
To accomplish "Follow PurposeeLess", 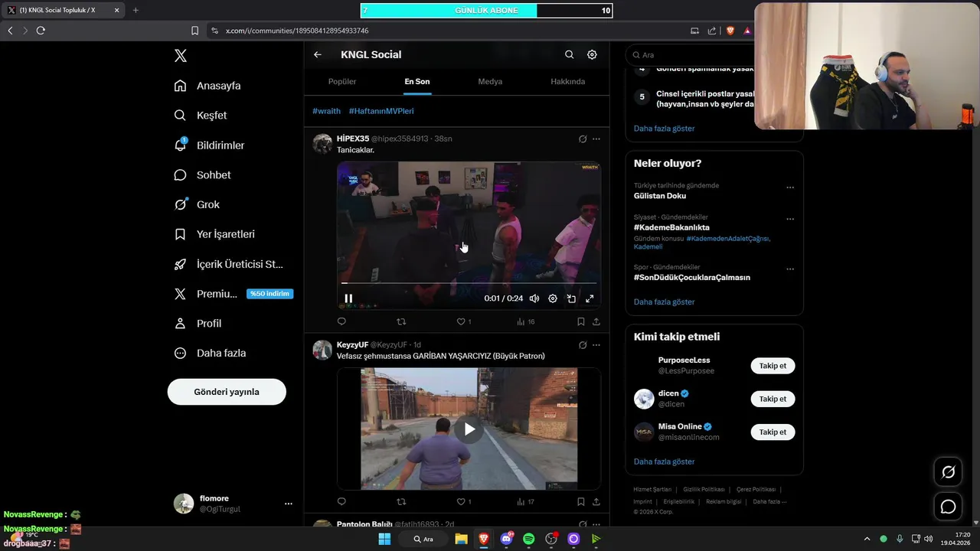I will [773, 366].
